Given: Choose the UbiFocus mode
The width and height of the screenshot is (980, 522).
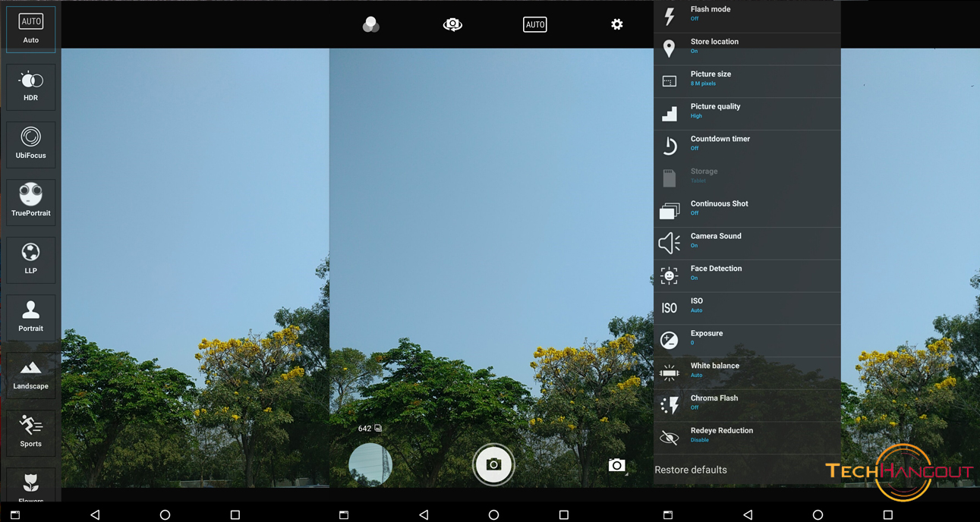Looking at the screenshot, I should (31, 145).
